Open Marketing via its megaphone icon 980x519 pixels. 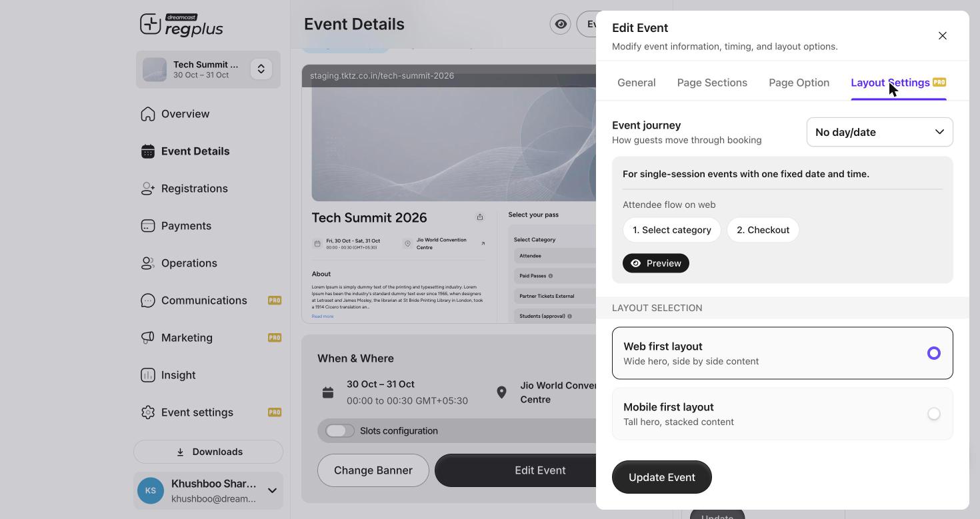tap(148, 338)
